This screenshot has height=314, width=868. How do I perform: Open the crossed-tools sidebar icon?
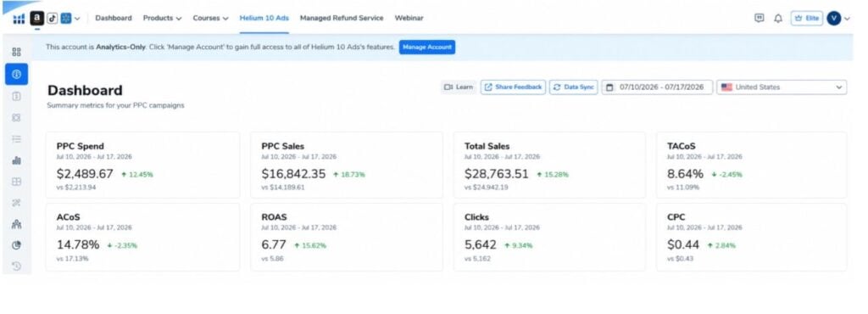tap(16, 203)
